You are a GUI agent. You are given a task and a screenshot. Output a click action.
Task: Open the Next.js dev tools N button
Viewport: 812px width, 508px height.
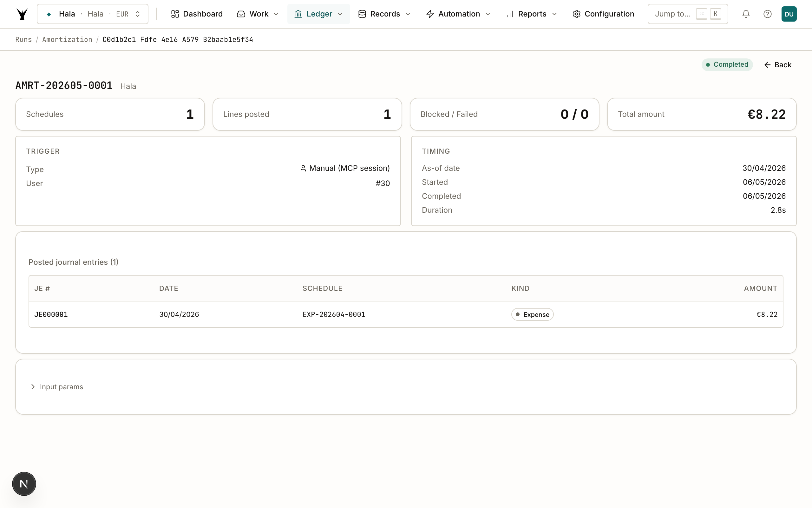tap(24, 484)
